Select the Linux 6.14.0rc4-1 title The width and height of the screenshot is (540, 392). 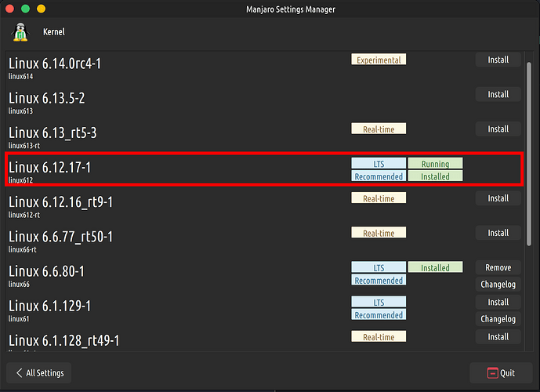[x=55, y=64]
